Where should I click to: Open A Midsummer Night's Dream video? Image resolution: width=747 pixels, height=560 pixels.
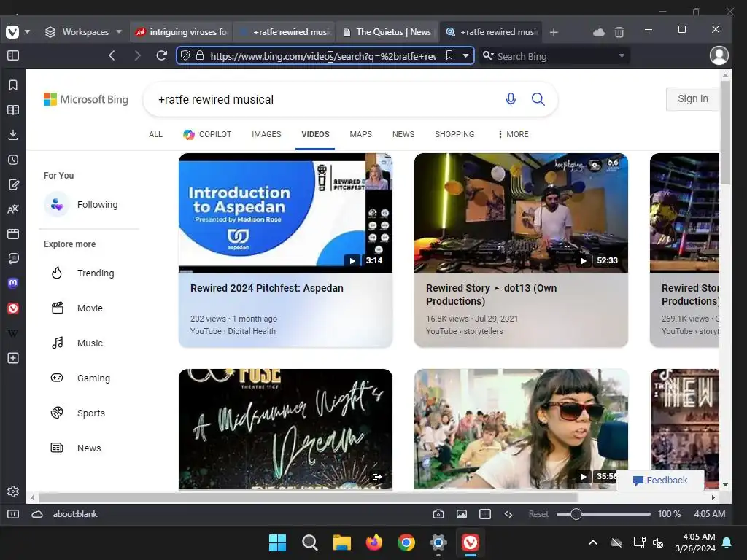(x=285, y=429)
